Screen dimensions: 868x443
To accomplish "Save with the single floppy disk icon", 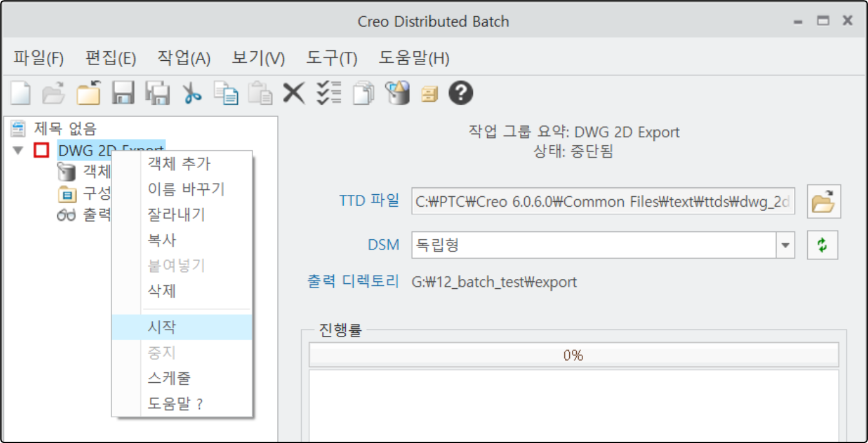I will (x=123, y=93).
